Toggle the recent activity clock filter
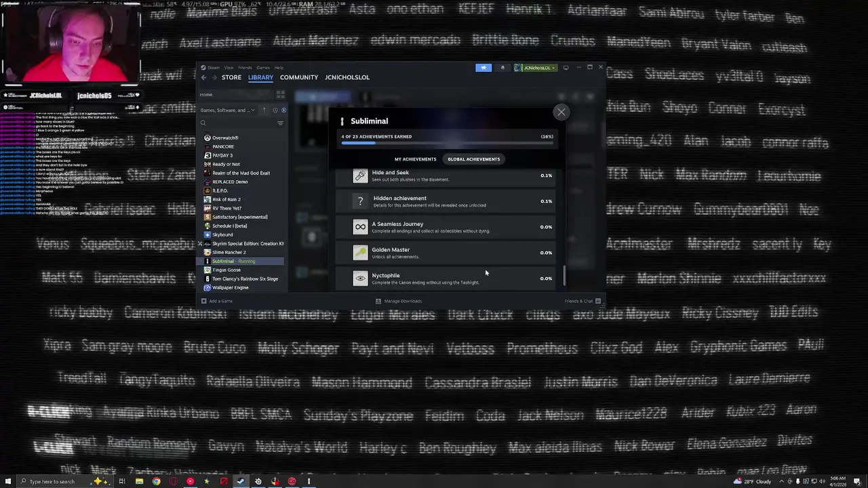Image resolution: width=868 pixels, height=488 pixels. [275, 110]
